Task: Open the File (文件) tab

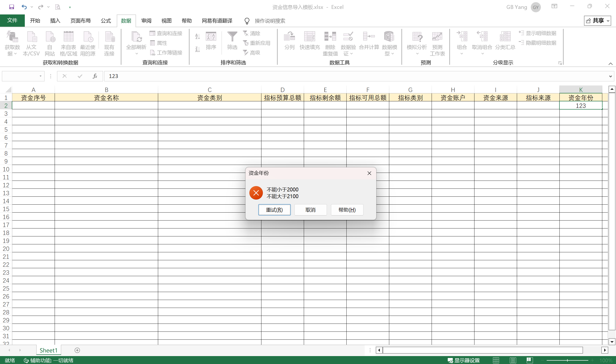Action: (12, 21)
